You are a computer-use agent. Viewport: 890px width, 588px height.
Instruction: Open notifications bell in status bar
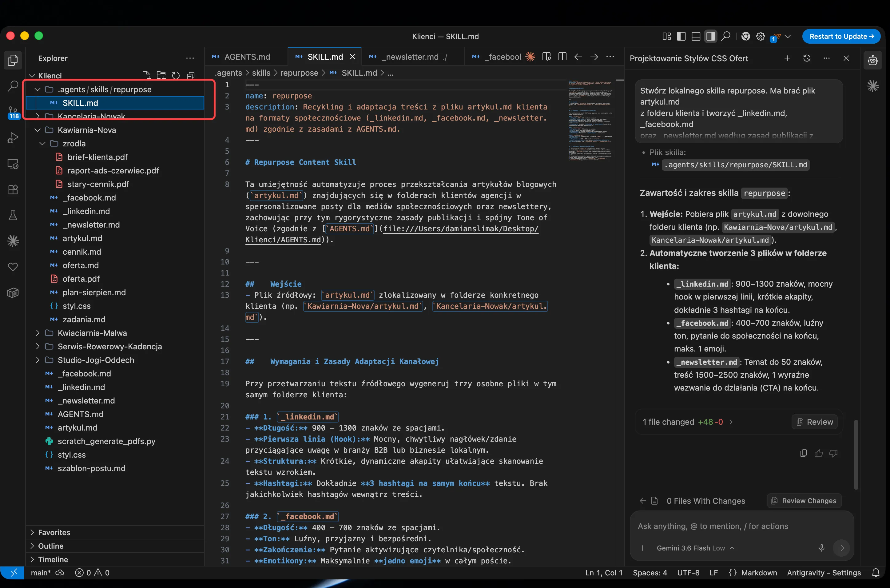[876, 573]
